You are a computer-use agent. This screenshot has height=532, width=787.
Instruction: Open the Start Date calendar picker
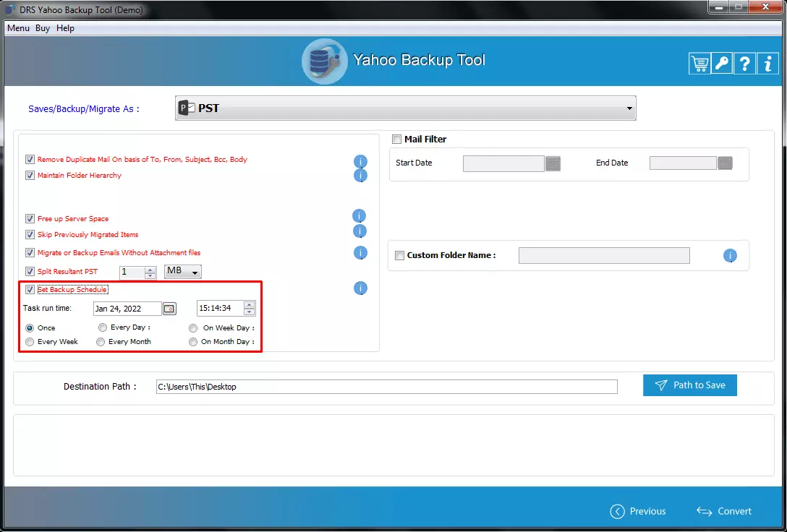tap(553, 163)
